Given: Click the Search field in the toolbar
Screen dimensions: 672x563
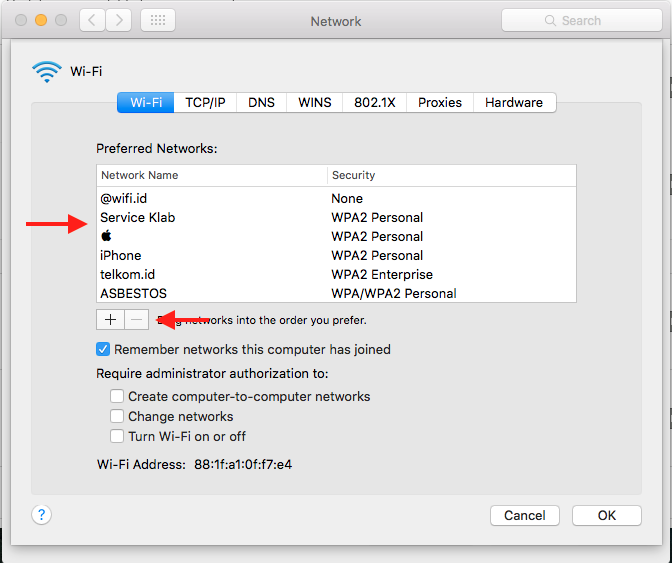Looking at the screenshot, I should [x=580, y=20].
